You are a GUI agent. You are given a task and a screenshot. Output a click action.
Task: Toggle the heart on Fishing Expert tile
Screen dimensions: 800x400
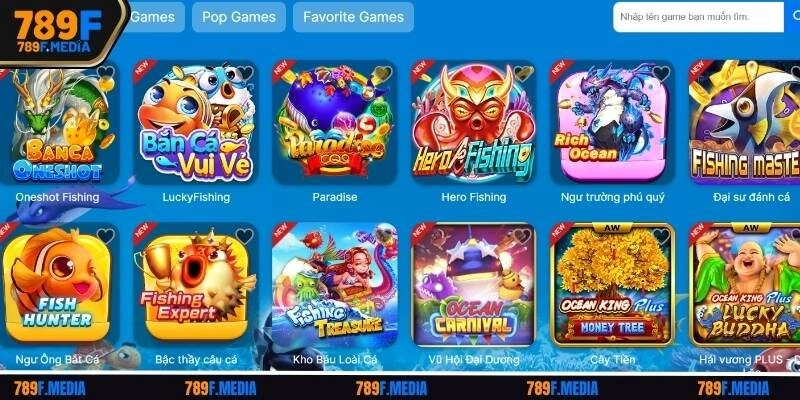[244, 236]
